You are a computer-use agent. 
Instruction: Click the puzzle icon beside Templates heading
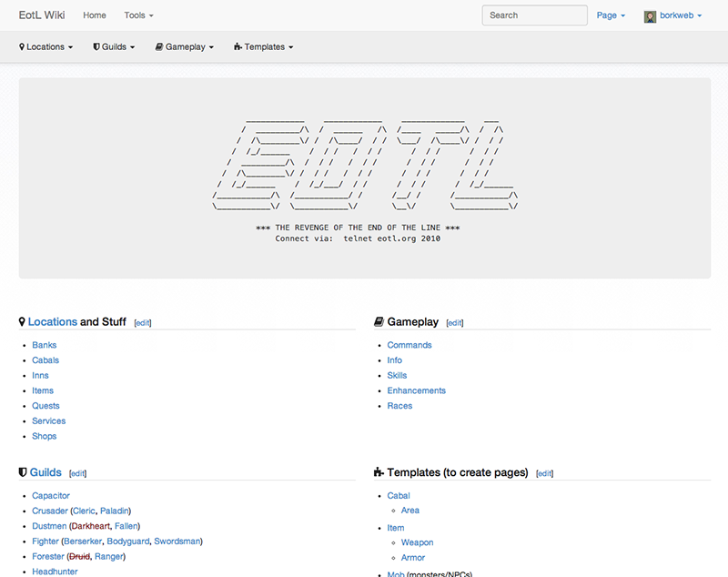tap(379, 472)
